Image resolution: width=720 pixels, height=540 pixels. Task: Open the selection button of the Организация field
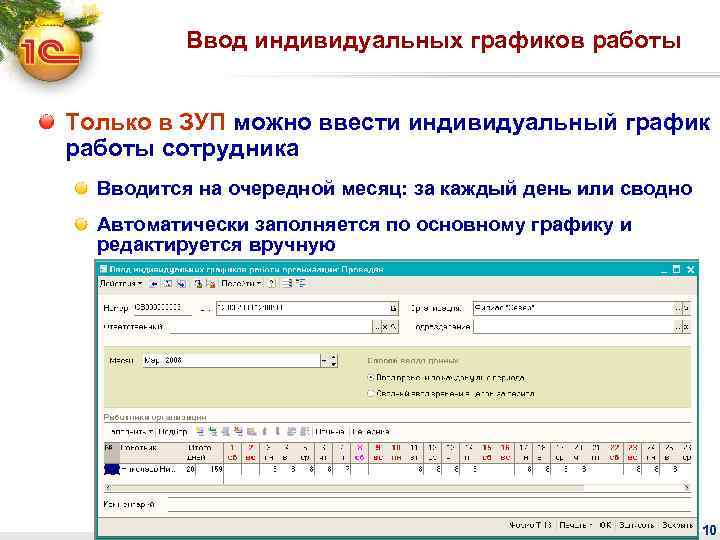677,308
